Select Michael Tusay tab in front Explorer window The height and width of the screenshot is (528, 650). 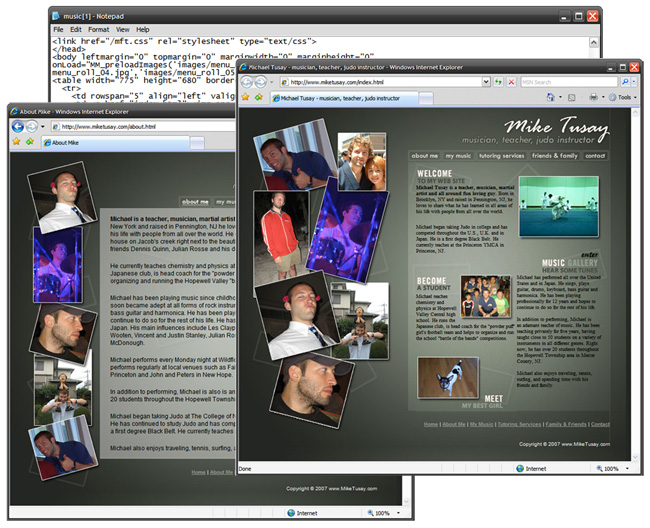(344, 98)
